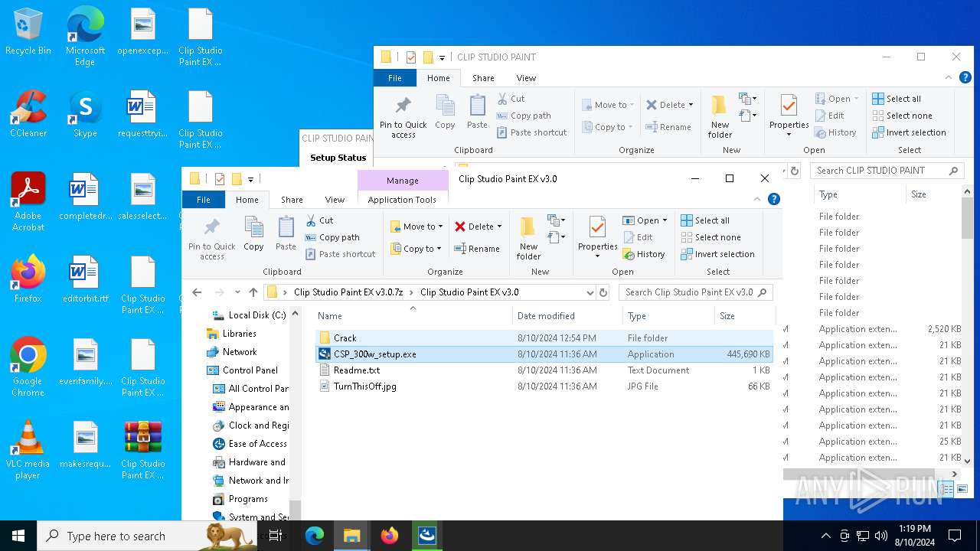Sort by Name column header

point(413,316)
